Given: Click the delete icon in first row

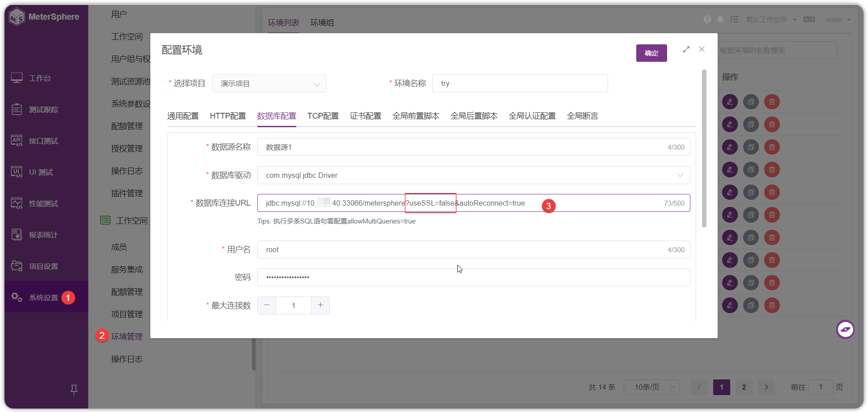Looking at the screenshot, I should pos(772,102).
